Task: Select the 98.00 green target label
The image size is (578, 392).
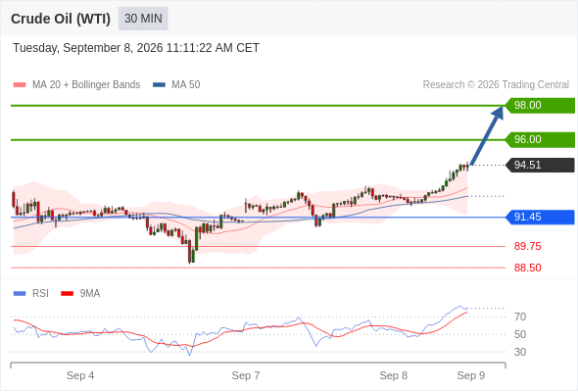Action: coord(540,106)
